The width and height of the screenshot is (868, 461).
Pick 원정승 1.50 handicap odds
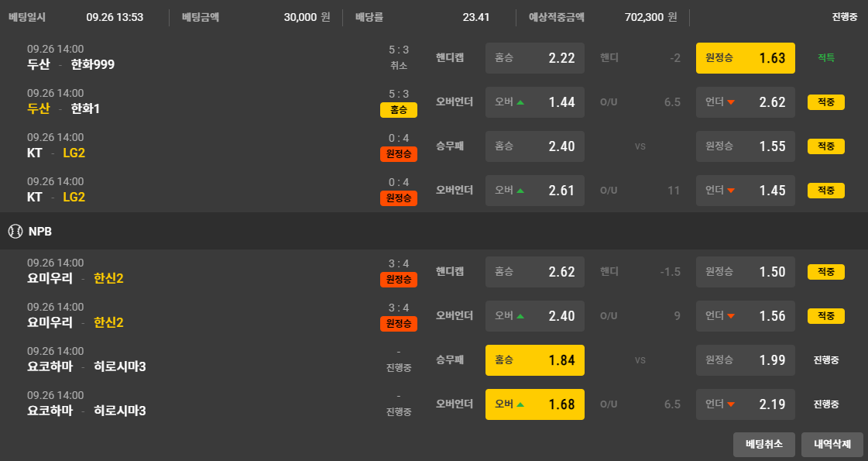click(x=745, y=272)
